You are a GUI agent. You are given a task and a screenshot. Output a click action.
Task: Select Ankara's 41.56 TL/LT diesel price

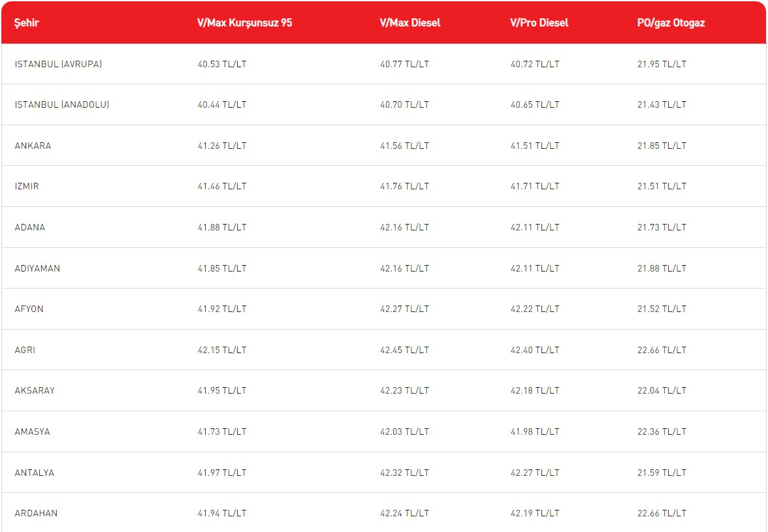point(405,146)
